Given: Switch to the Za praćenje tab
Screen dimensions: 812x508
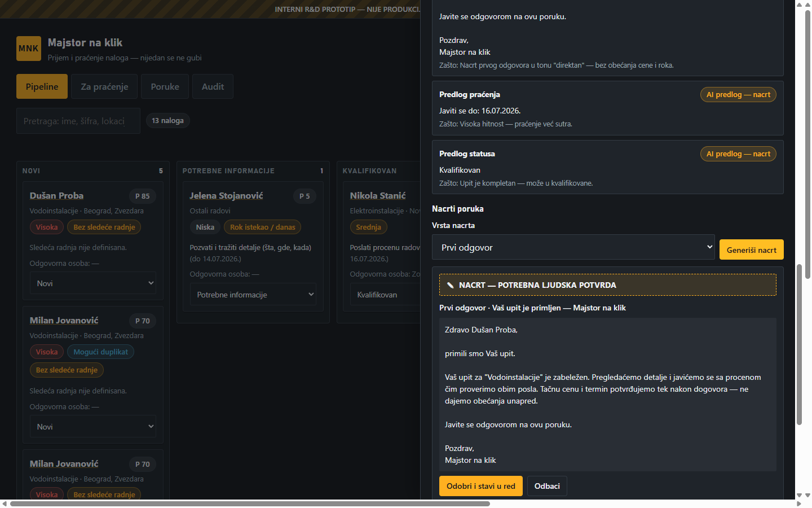Looking at the screenshot, I should 104,86.
